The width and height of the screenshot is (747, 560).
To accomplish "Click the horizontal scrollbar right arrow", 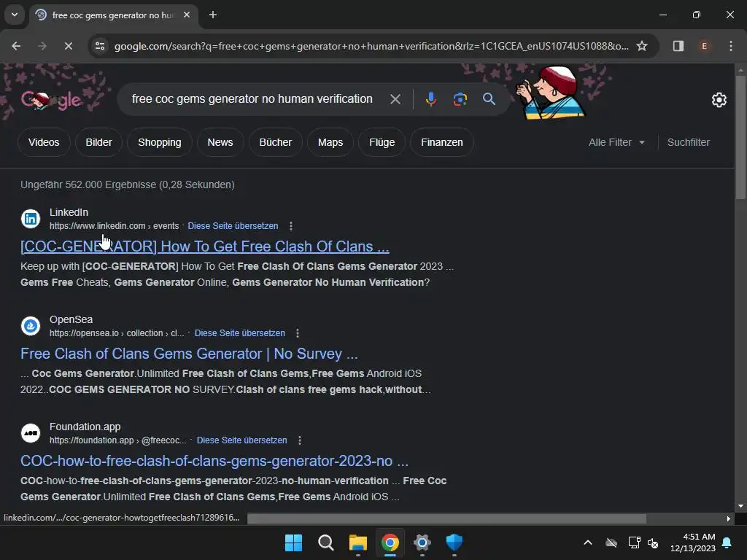I will click(x=729, y=518).
